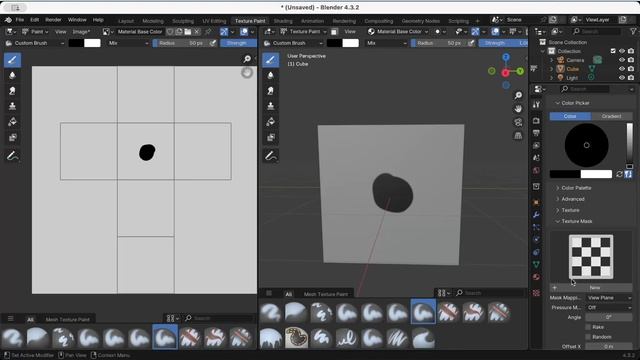Swap colors icon in Color Picker panel

(619, 174)
